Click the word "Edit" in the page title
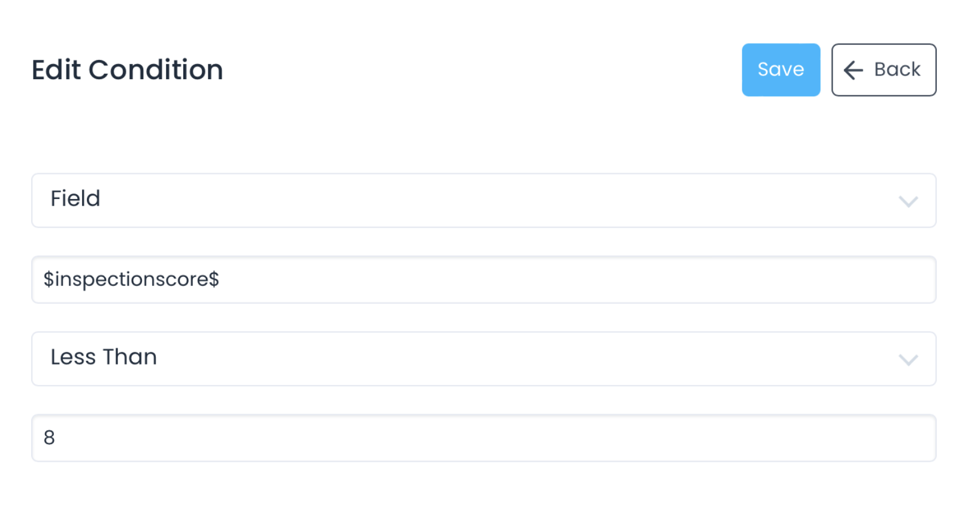The width and height of the screenshot is (980, 530). click(x=56, y=70)
